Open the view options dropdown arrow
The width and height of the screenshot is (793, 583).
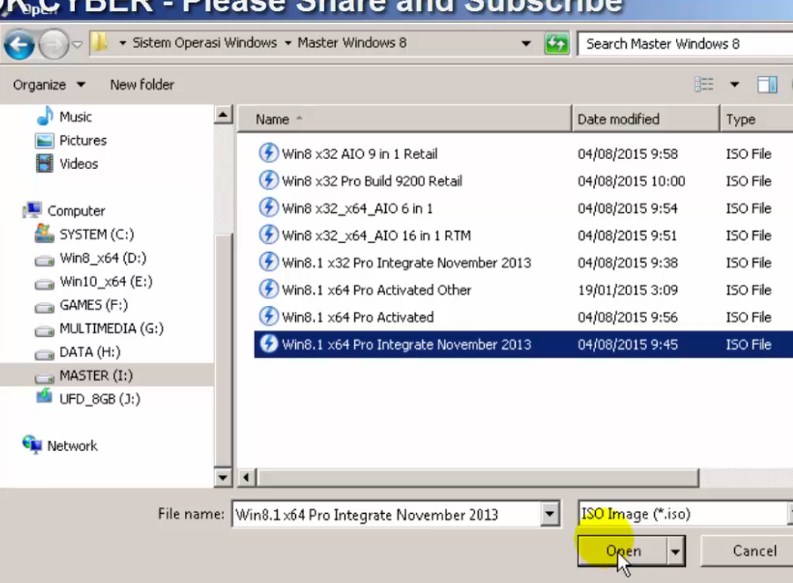coord(734,84)
